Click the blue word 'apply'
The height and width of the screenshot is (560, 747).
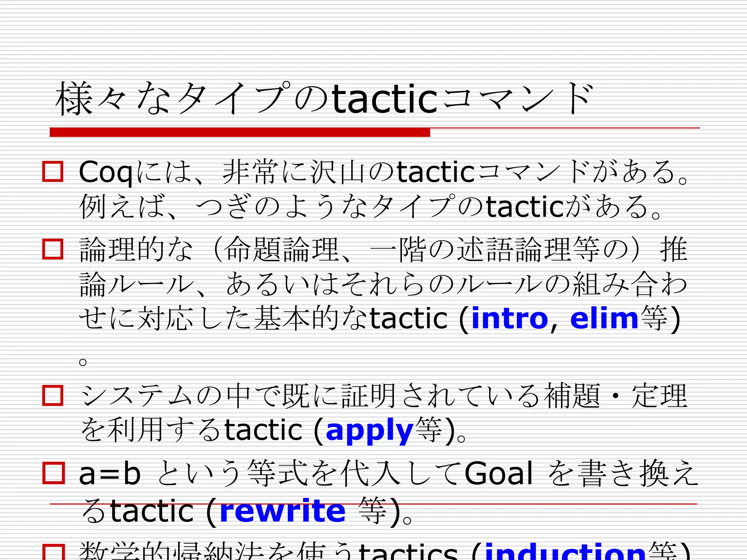369,431
